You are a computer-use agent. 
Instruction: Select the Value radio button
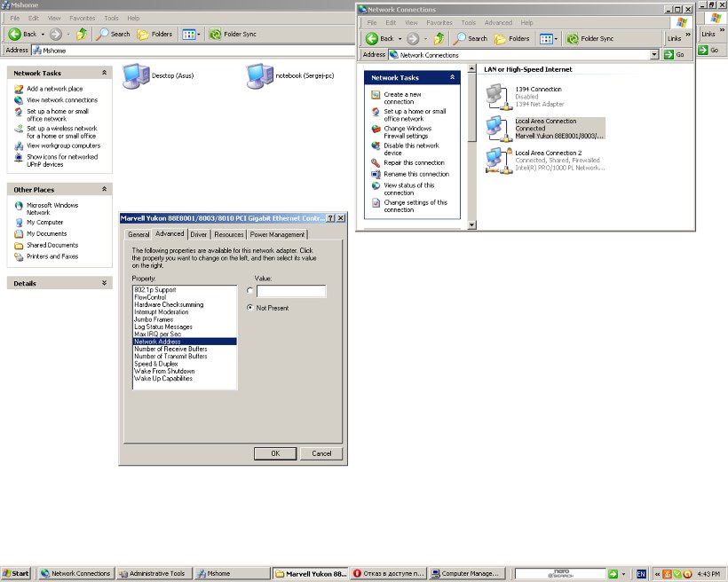(x=250, y=290)
